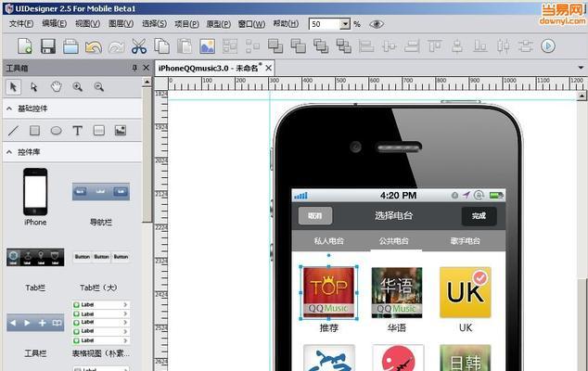Viewport: 588px width, 371px height.
Task: Click the preview play button in toolbar
Action: click(x=548, y=46)
